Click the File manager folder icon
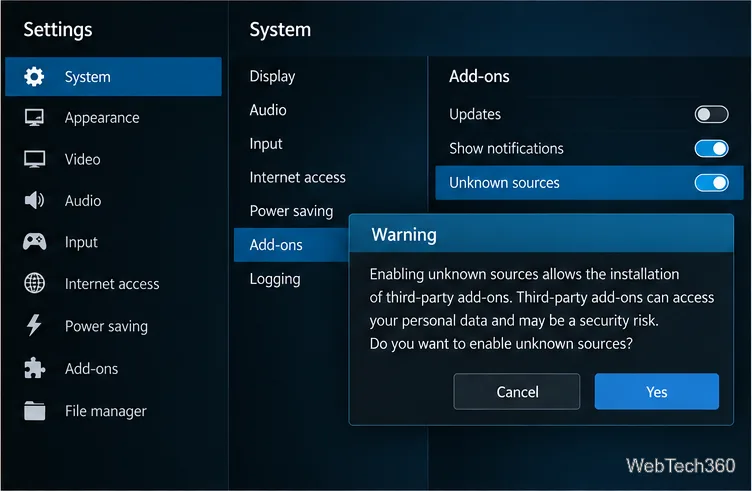 [35, 410]
